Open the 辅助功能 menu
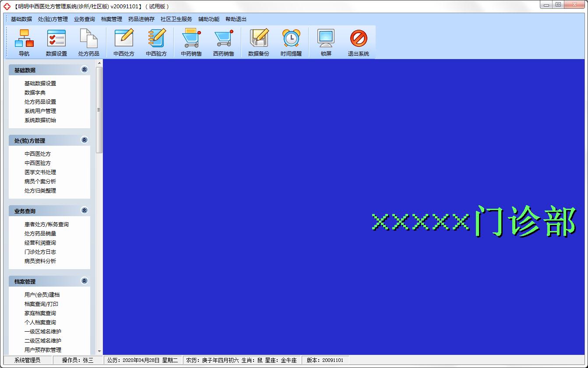This screenshot has height=368, width=588. pos(209,19)
